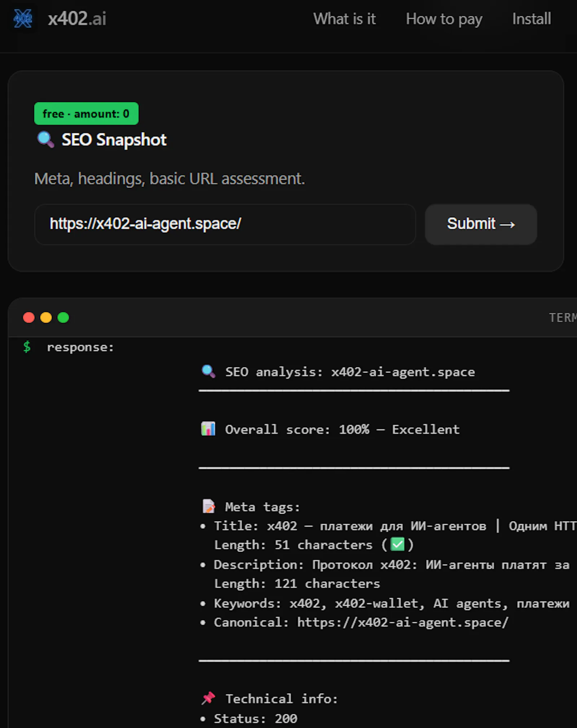Select the Length: 121 characters text

[x=297, y=584]
